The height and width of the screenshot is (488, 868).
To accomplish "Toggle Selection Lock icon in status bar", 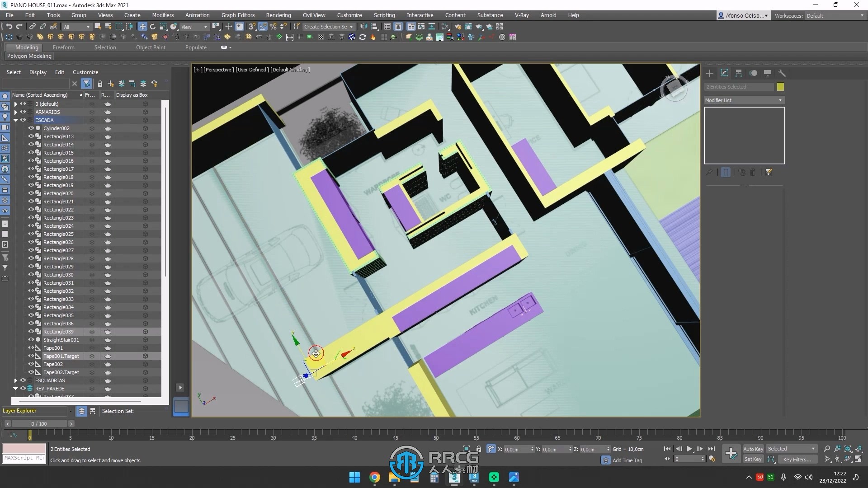I will point(479,449).
